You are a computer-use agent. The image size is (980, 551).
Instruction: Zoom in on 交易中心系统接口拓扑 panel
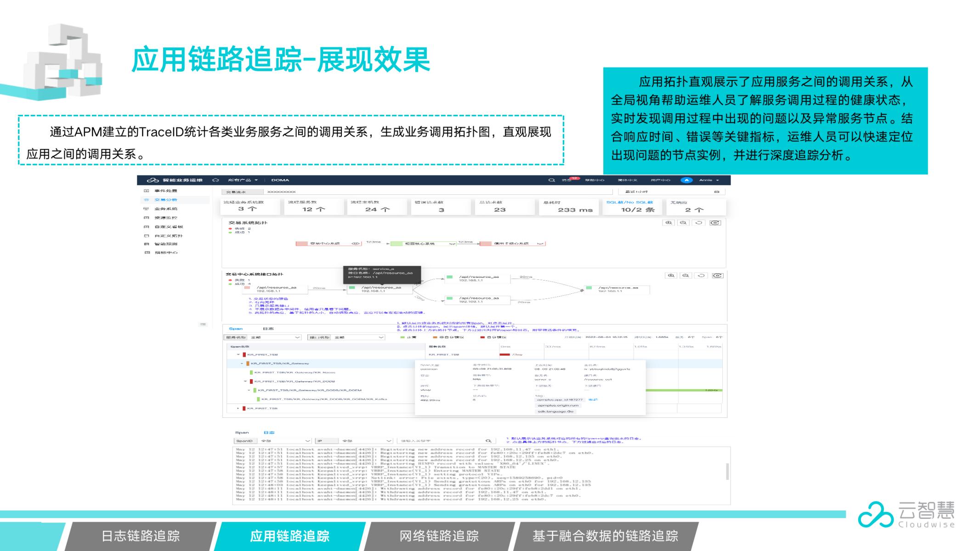pyautogui.click(x=671, y=275)
